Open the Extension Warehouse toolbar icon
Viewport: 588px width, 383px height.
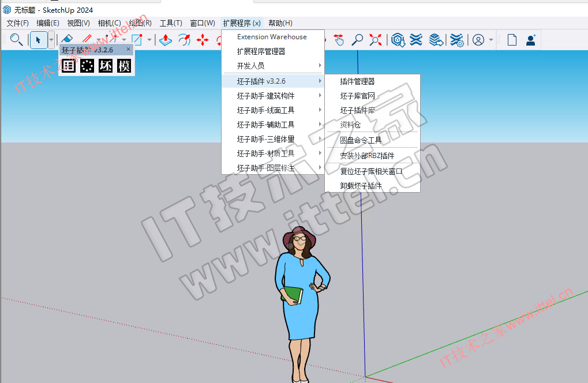416,40
